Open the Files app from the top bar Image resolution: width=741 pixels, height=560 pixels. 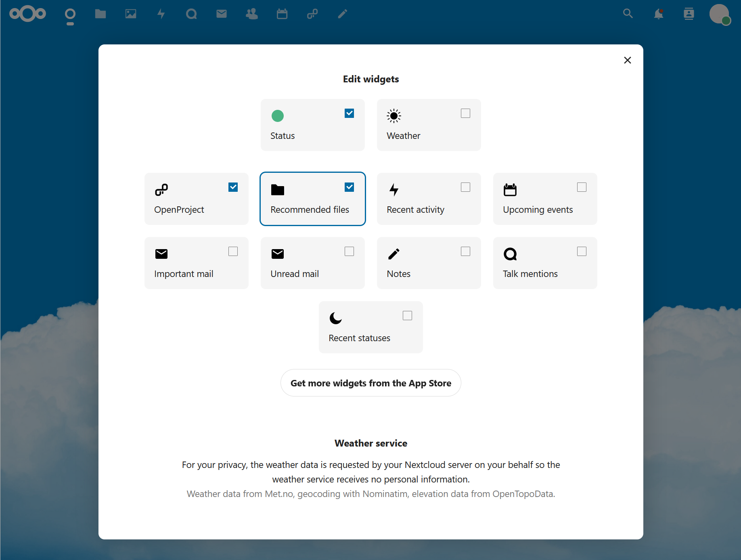coord(100,13)
